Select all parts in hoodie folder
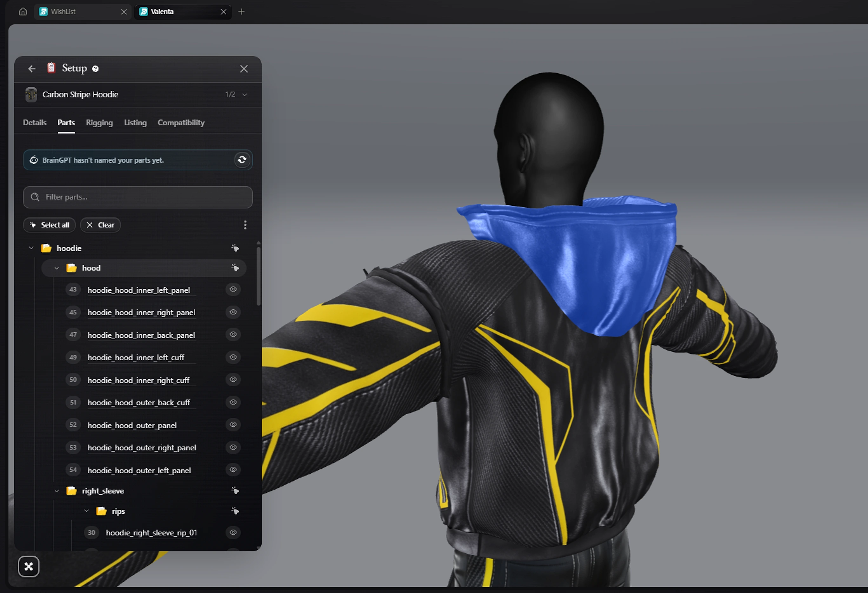 pyautogui.click(x=235, y=248)
